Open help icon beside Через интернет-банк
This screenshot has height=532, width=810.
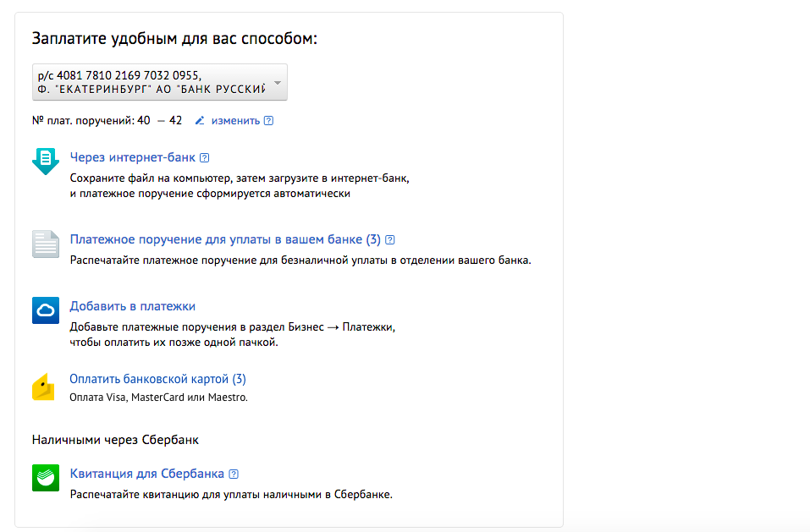tap(205, 157)
